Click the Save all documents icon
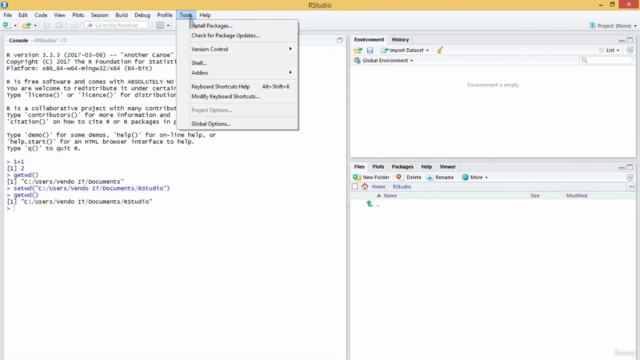Viewport: 640px width, 360px height. pos(59,25)
